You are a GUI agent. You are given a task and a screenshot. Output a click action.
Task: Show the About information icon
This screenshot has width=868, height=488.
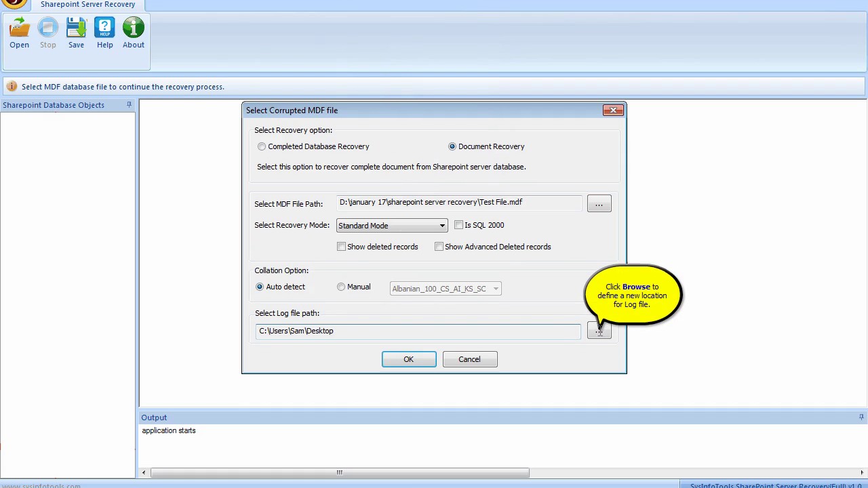click(133, 34)
